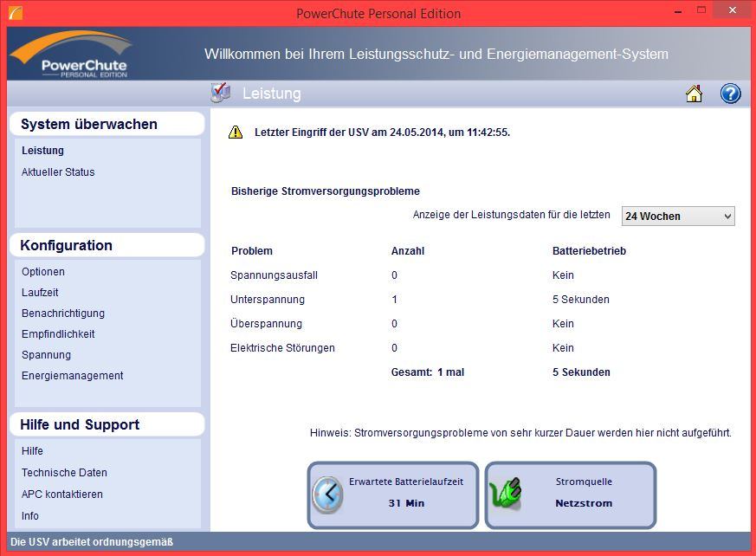Click the total '5 Sekunden' in Gesamt row

click(581, 372)
